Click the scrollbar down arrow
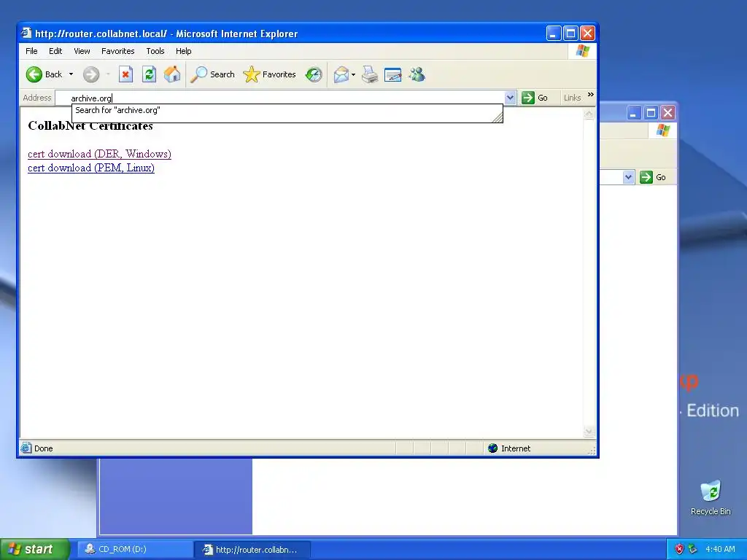Screen dimensions: 747x560 pyautogui.click(x=589, y=432)
